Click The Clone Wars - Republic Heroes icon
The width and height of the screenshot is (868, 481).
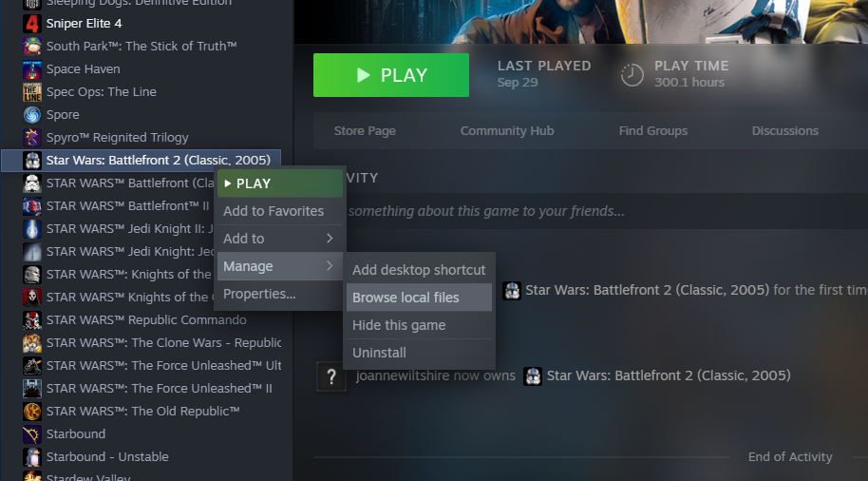[32, 343]
